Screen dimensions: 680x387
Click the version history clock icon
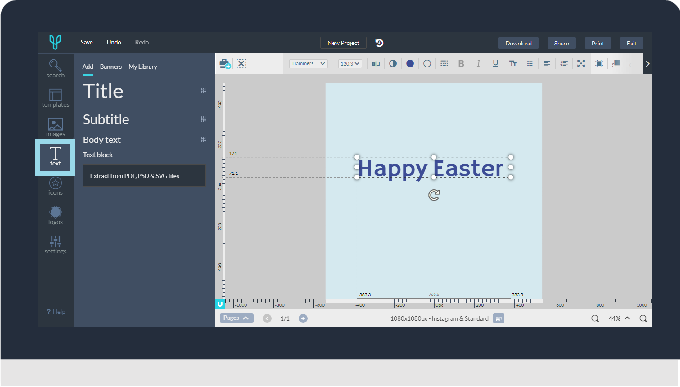click(379, 43)
